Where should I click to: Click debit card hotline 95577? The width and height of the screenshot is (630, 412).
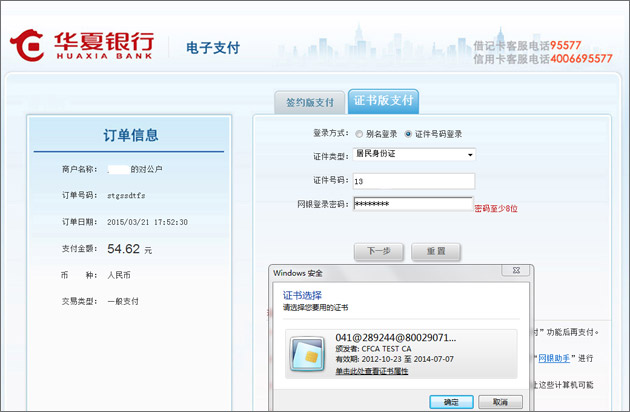[x=565, y=45]
